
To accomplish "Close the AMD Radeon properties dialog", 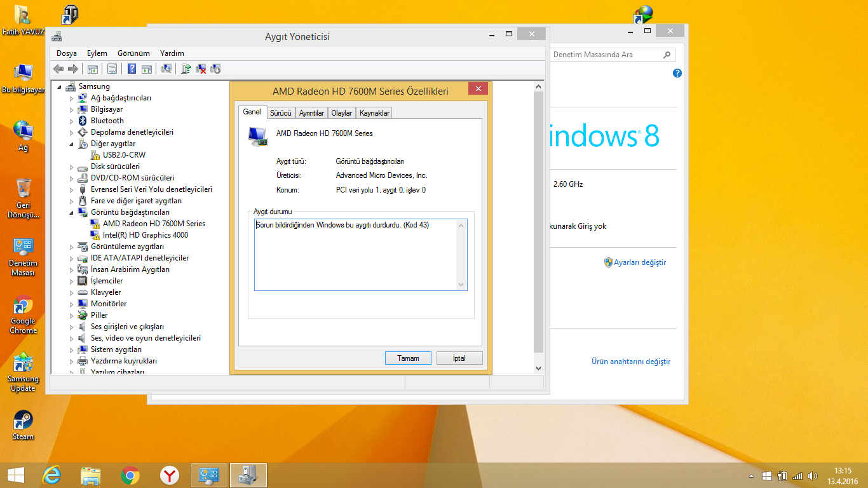I will (x=478, y=89).
